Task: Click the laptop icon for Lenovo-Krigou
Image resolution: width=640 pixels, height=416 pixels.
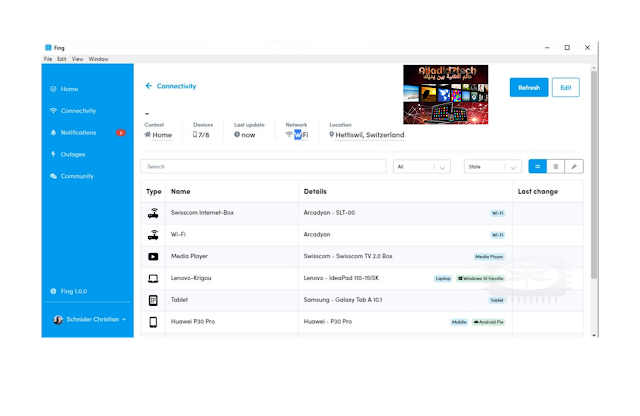Action: [153, 278]
